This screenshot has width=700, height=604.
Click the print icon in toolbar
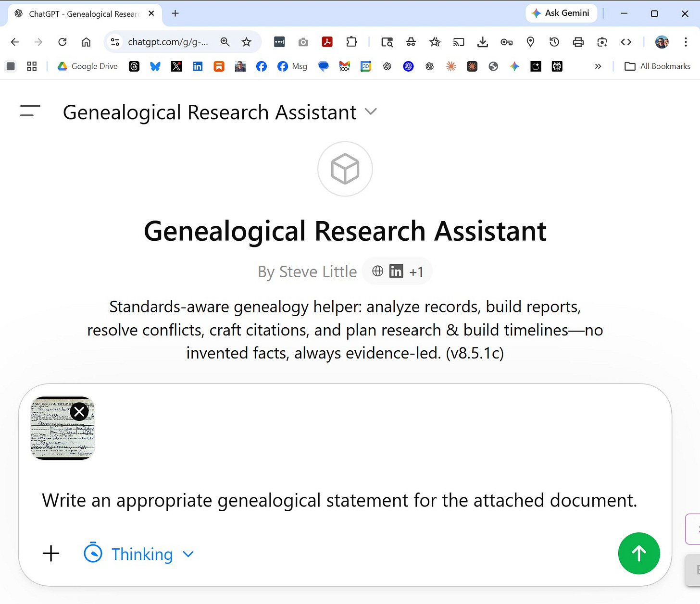(x=578, y=42)
